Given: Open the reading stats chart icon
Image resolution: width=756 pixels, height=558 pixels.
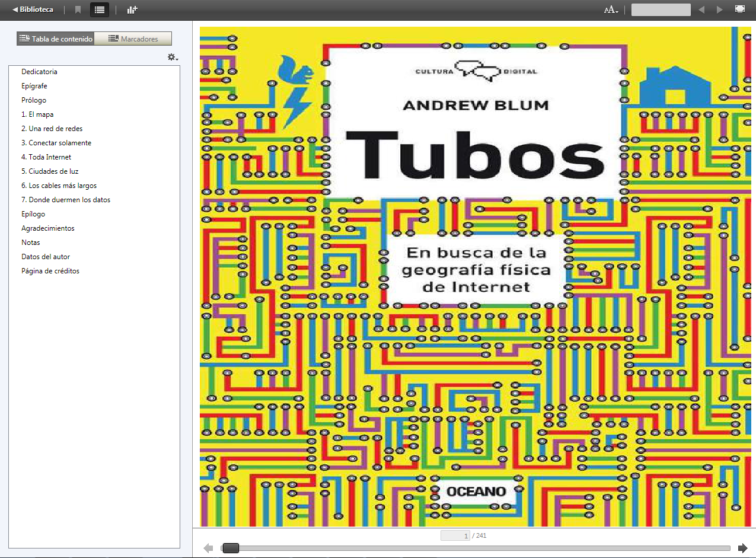Looking at the screenshot, I should [132, 9].
